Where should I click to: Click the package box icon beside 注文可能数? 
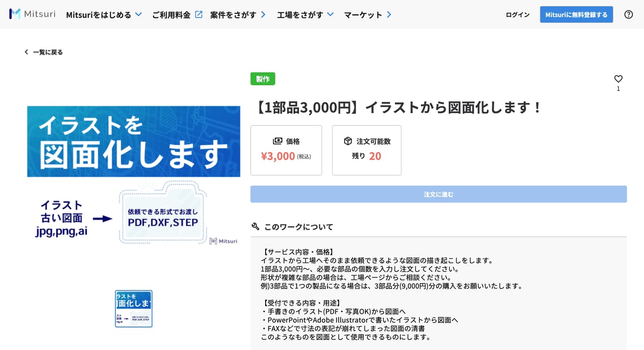point(348,141)
